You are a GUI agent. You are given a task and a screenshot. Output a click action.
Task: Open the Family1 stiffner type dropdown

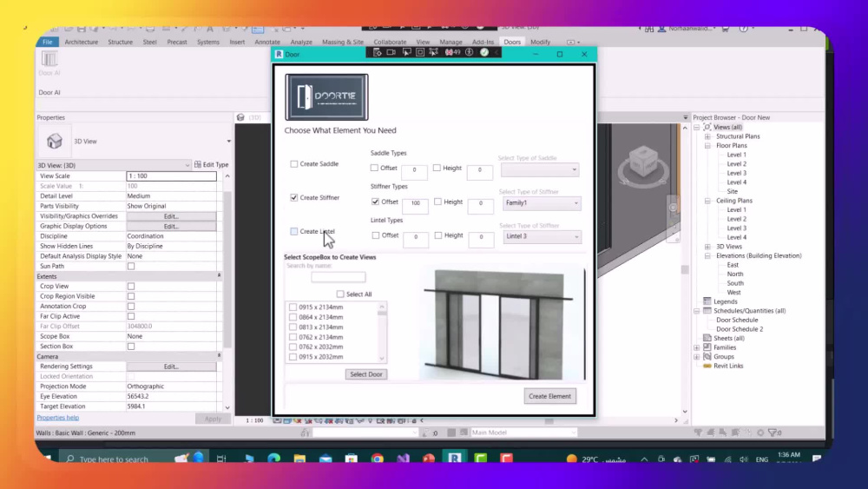tap(542, 203)
